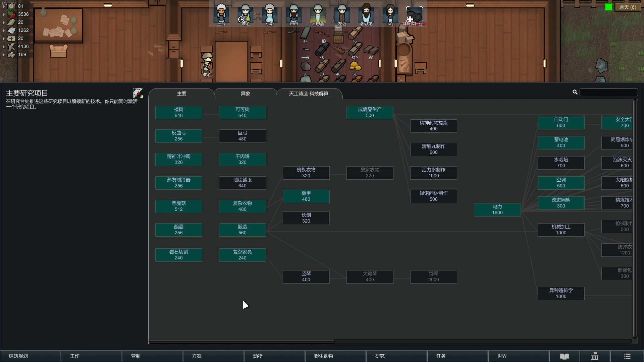Select the 电力 1600 research project
This screenshot has width=644, height=362.
click(497, 210)
